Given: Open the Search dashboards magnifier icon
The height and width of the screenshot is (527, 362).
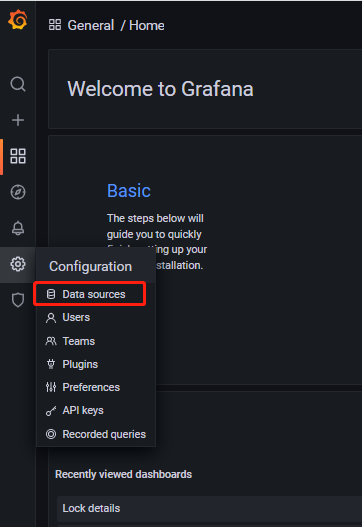Looking at the screenshot, I should point(18,84).
